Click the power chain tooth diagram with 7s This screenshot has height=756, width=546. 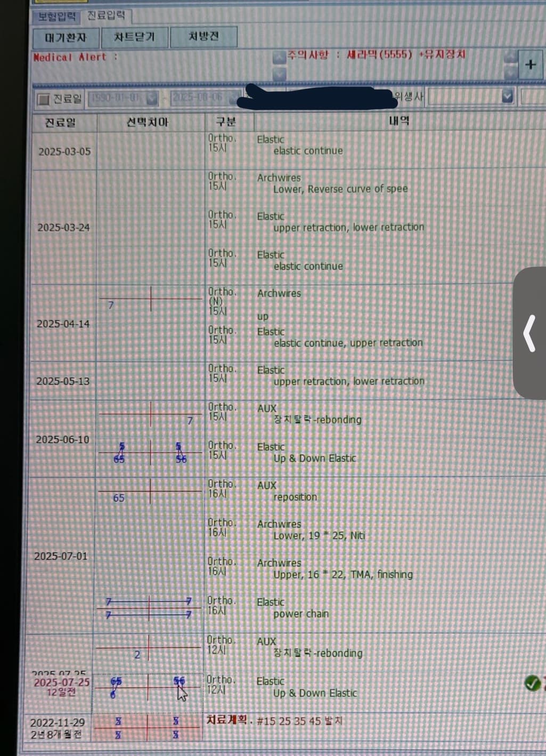(x=149, y=608)
